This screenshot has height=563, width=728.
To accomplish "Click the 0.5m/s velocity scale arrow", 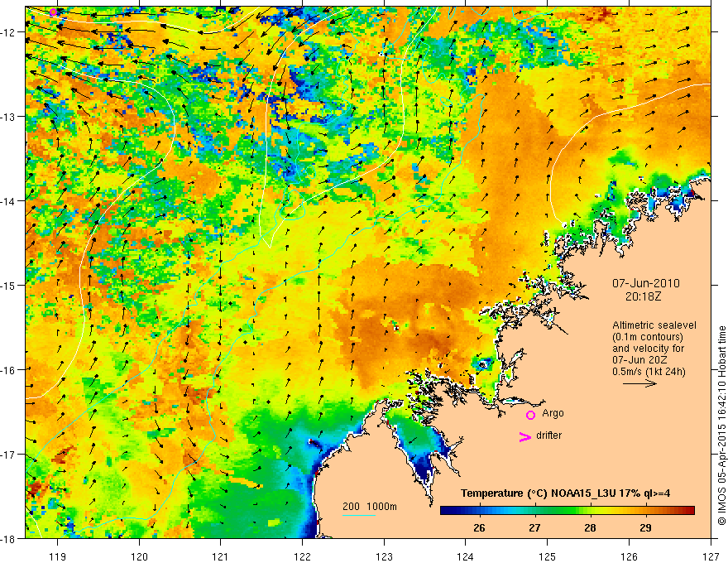I will point(639,383).
